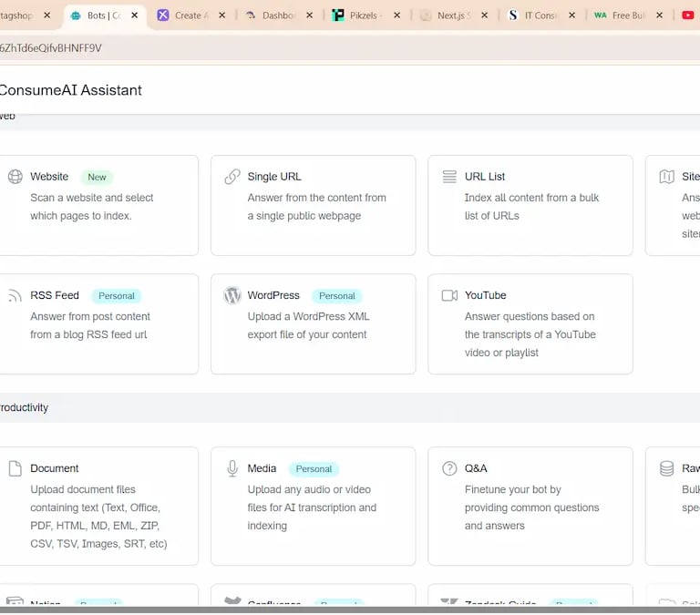Click the URL List lines icon
Image resolution: width=700 pixels, height=615 pixels.
pos(449,177)
